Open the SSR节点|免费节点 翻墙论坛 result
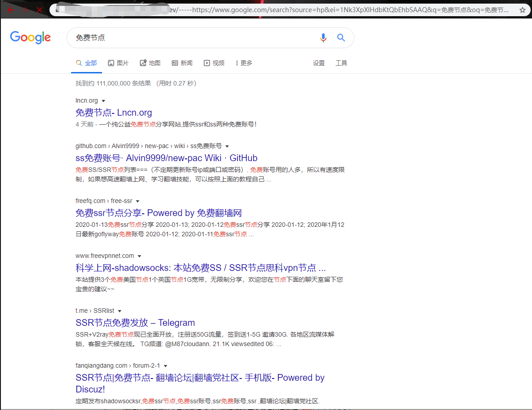This screenshot has width=532, height=410. point(200,383)
